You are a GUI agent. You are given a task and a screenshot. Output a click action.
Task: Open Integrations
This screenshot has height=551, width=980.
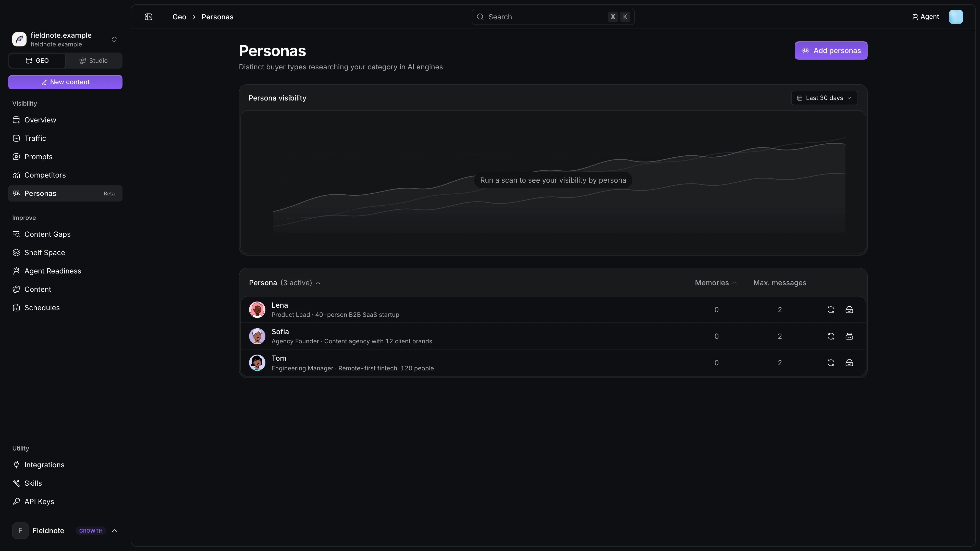65,465
